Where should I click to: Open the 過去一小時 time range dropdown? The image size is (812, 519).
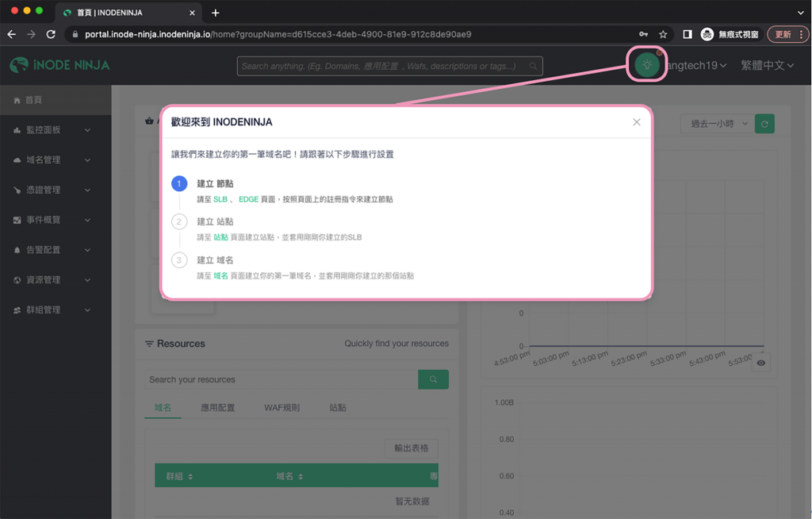pyautogui.click(x=717, y=124)
